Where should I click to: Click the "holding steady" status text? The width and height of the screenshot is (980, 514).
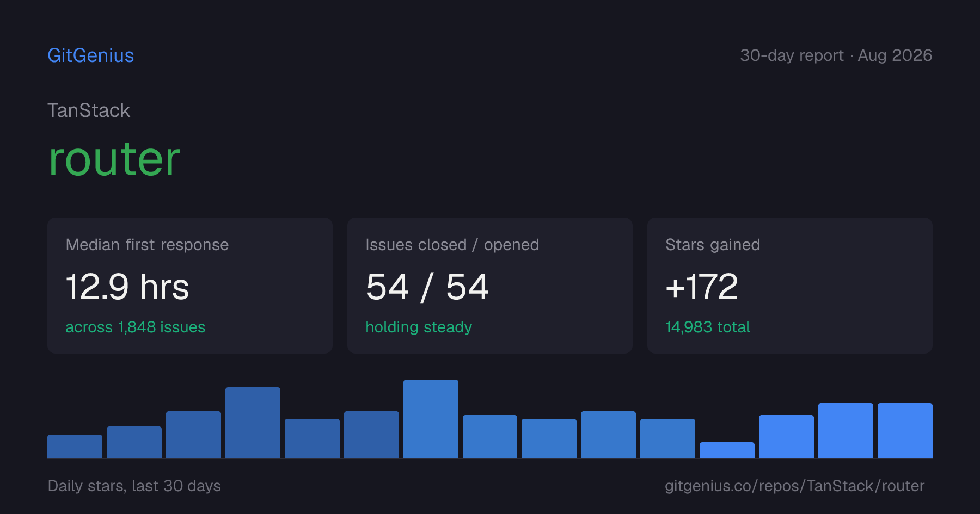pyautogui.click(x=419, y=327)
